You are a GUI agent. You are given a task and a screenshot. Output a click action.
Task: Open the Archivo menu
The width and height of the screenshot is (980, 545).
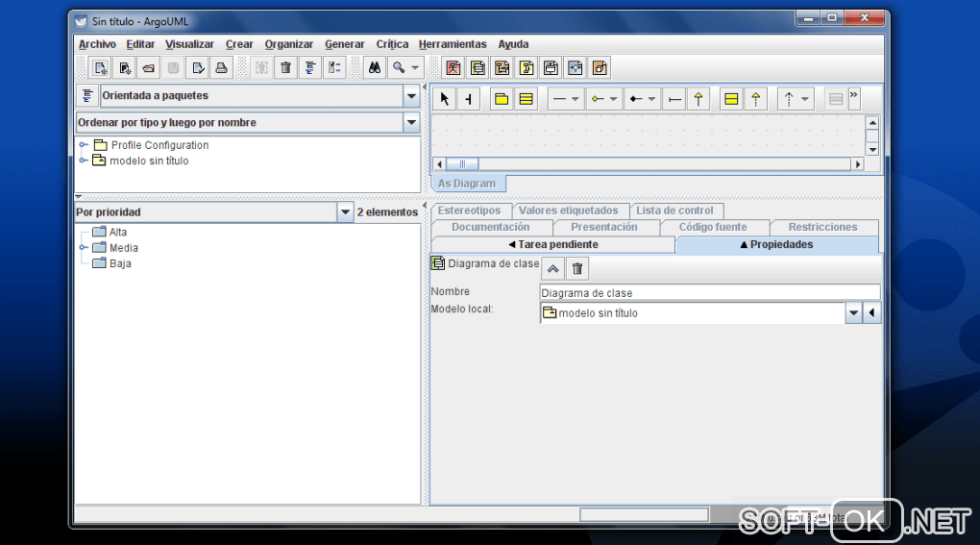point(97,44)
